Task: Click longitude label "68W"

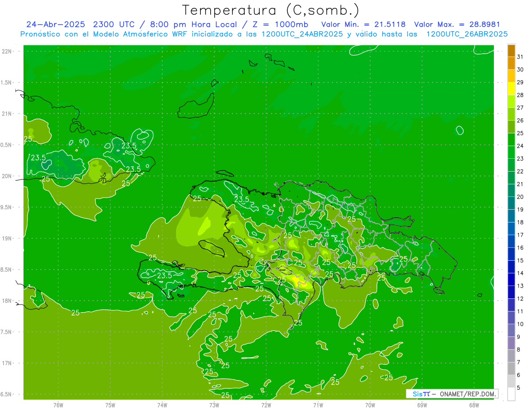Action: (473, 405)
